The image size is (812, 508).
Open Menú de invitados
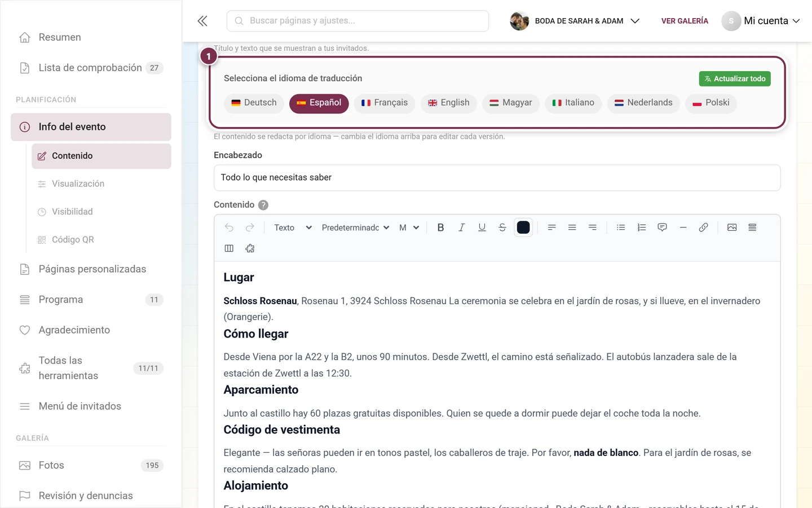click(x=91, y=406)
